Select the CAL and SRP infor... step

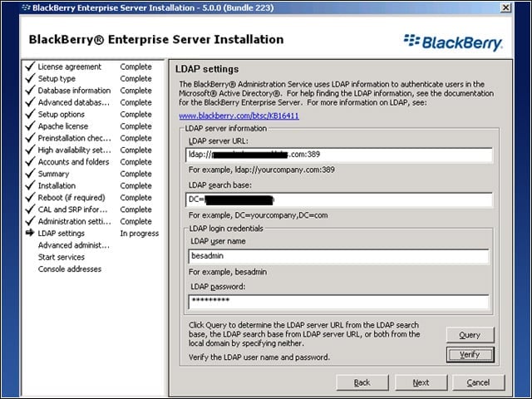point(72,209)
